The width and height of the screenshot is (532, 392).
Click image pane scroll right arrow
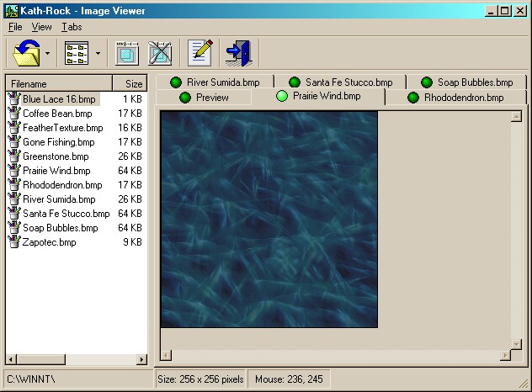pyautogui.click(x=505, y=355)
